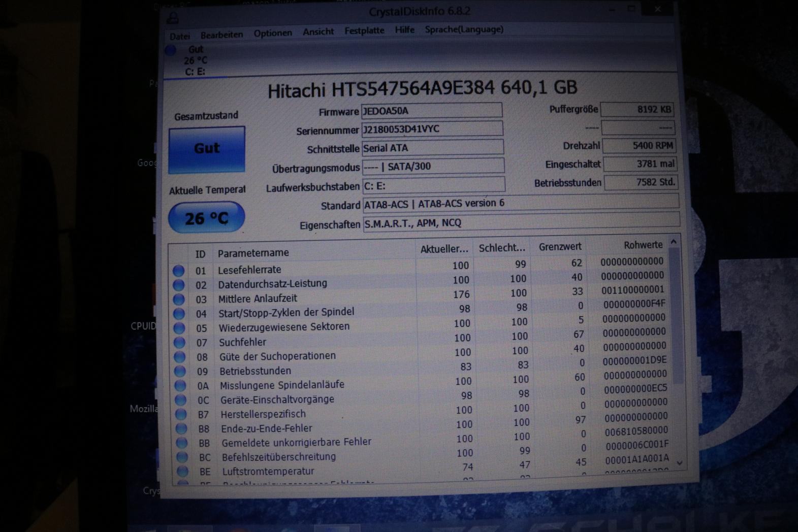Screen dimensions: 798x532
Task: Click status dot for 0A Misslungene Spindelanläufe
Action: point(180,386)
